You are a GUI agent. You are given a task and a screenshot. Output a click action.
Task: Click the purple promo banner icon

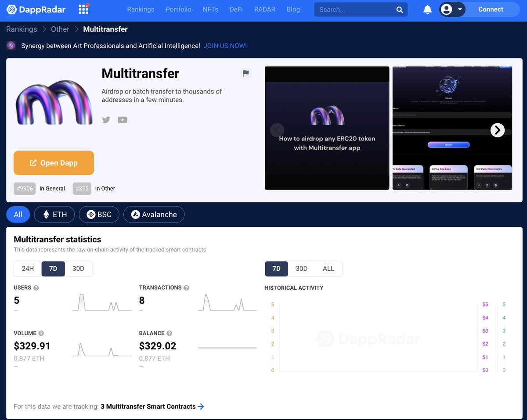tap(11, 46)
